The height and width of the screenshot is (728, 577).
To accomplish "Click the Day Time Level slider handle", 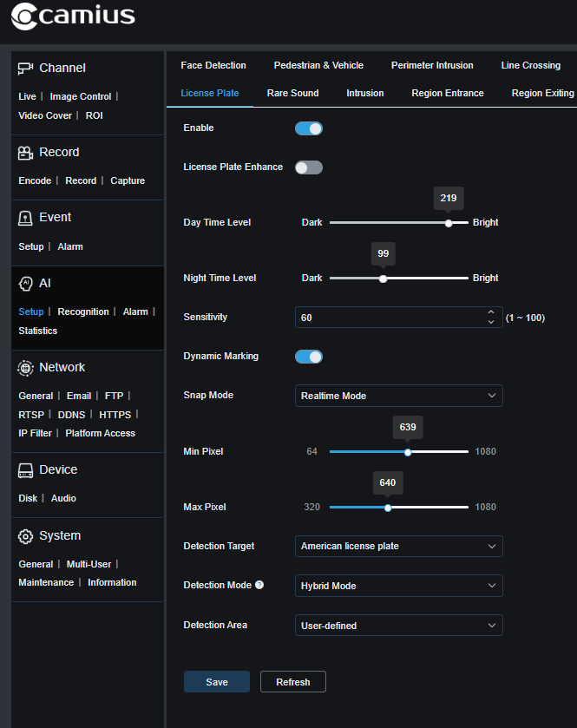I will coord(449,223).
